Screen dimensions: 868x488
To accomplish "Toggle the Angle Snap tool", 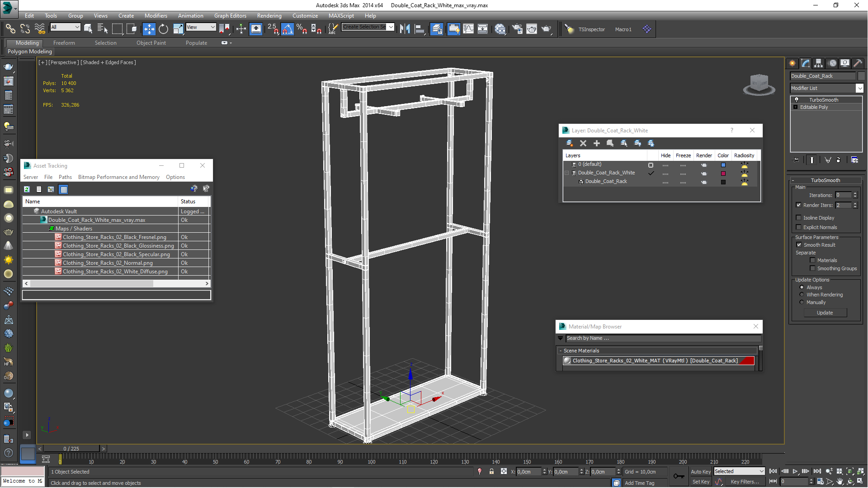I will click(288, 29).
